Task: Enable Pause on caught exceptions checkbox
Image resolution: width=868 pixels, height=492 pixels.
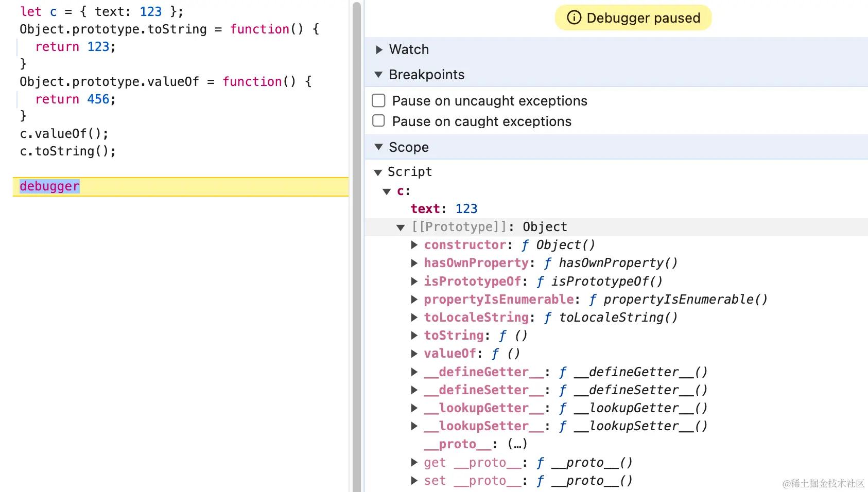Action: click(378, 121)
